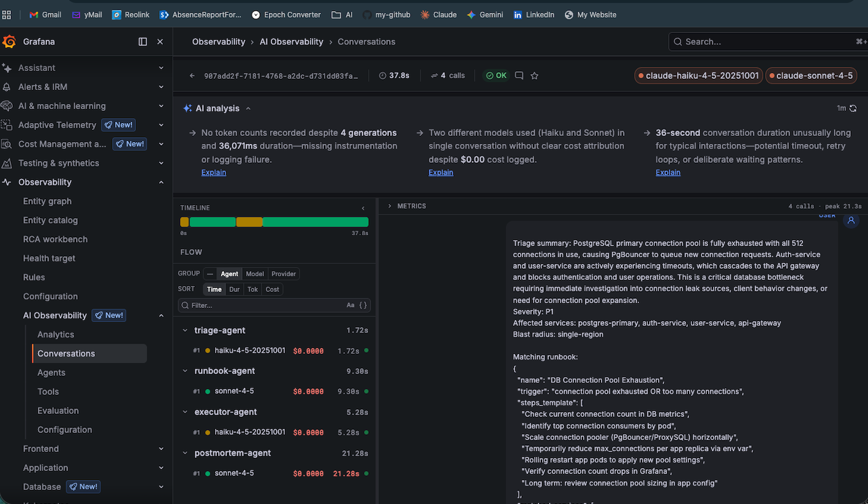Collapse the AI analysis panel

[248, 108]
